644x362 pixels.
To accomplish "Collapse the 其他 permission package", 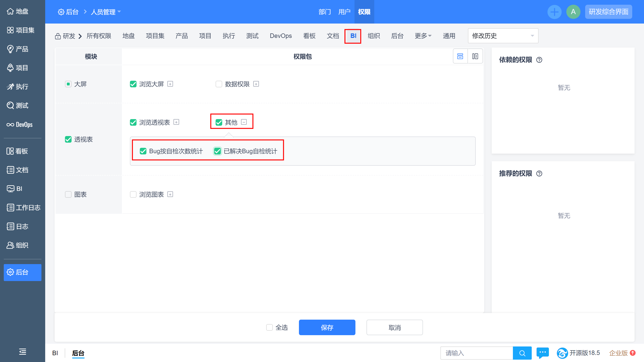I will pos(244,122).
